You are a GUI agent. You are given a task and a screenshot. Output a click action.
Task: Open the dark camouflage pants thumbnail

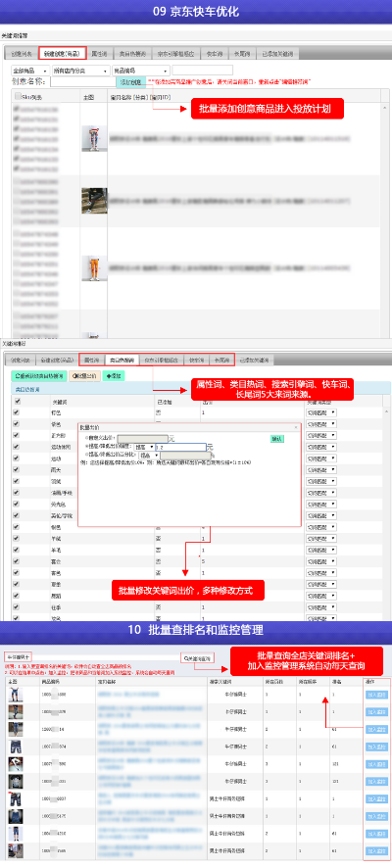coord(93,200)
